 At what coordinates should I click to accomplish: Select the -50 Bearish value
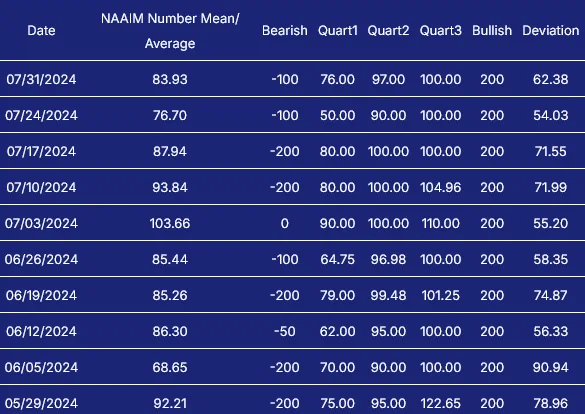[285, 331]
